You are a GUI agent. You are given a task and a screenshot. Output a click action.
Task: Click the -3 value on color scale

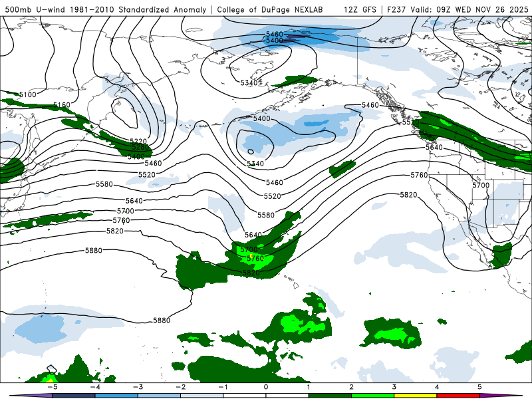[138, 387]
